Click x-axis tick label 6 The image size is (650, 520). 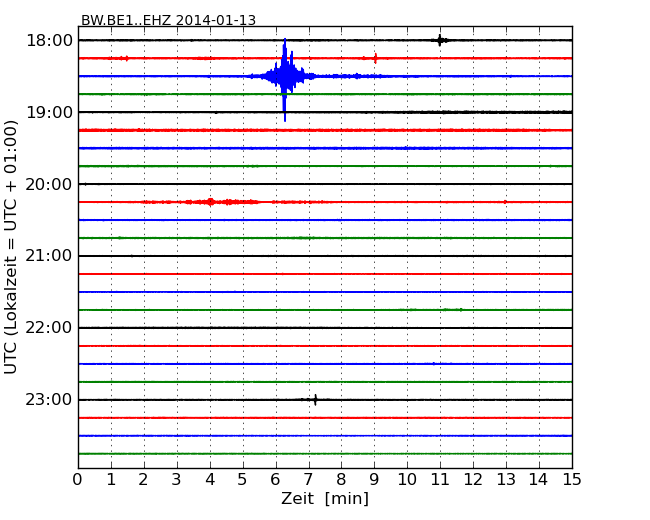pos(275,479)
